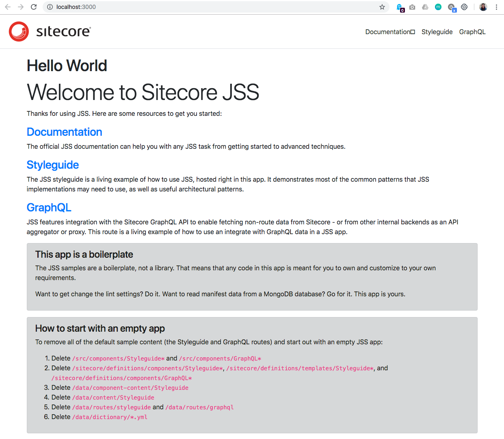This screenshot has width=504, height=439.
Task: Open the Google Drive extension icon
Action: pyautogui.click(x=425, y=7)
